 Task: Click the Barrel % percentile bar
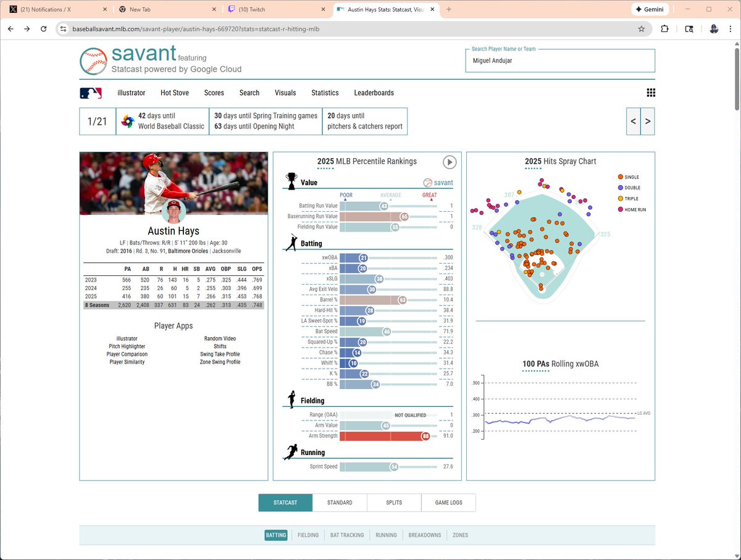[387, 299]
